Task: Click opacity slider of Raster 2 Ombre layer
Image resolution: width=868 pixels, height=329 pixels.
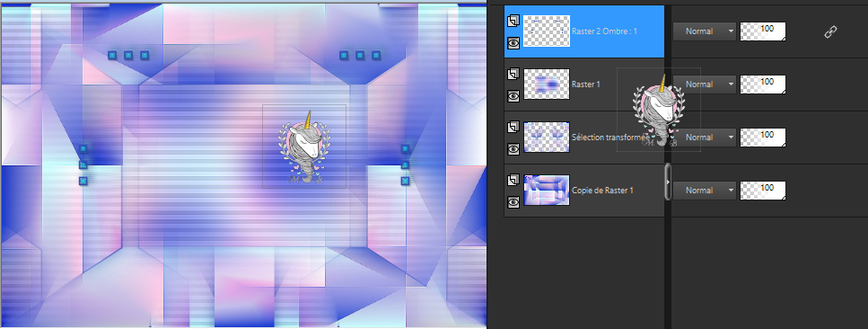Action: 763,31
